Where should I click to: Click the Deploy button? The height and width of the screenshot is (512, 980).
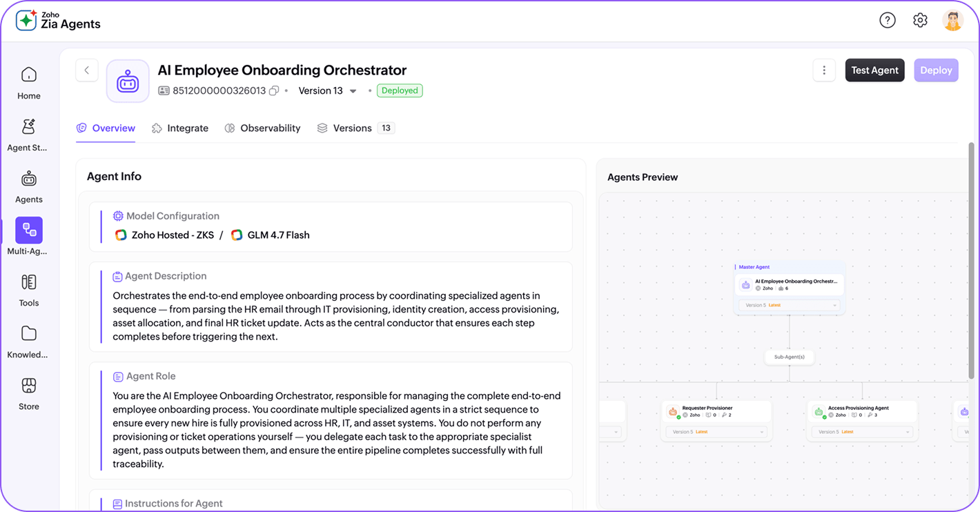pyautogui.click(x=937, y=70)
